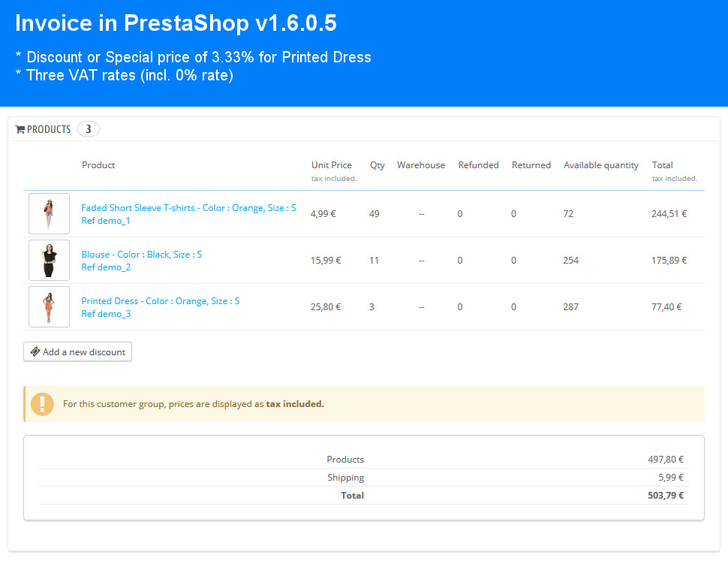This screenshot has width=728, height=561.
Task: Select available quantity 254
Action: (x=570, y=260)
